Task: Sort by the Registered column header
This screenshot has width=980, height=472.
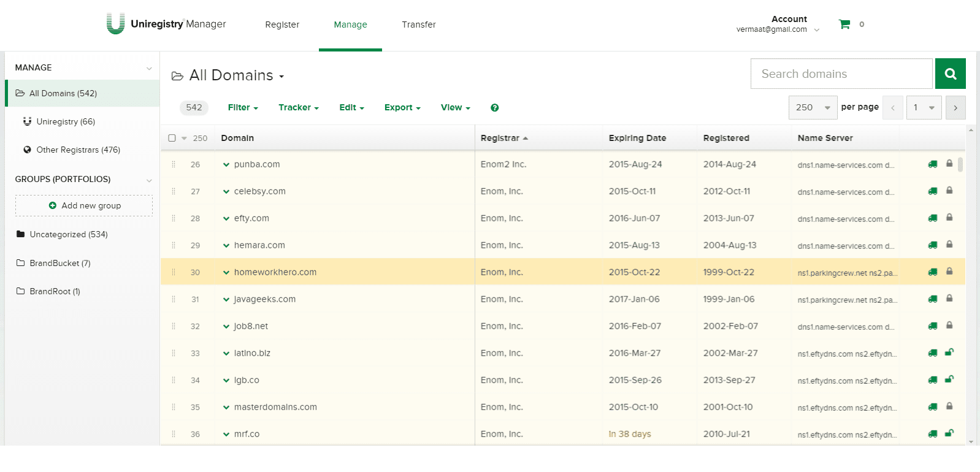Action: 726,138
